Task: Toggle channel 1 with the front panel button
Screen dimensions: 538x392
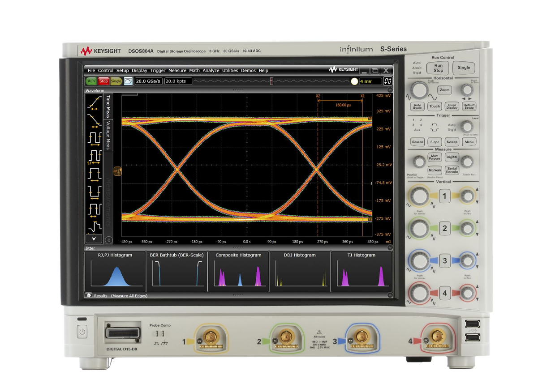Action: coord(444,196)
